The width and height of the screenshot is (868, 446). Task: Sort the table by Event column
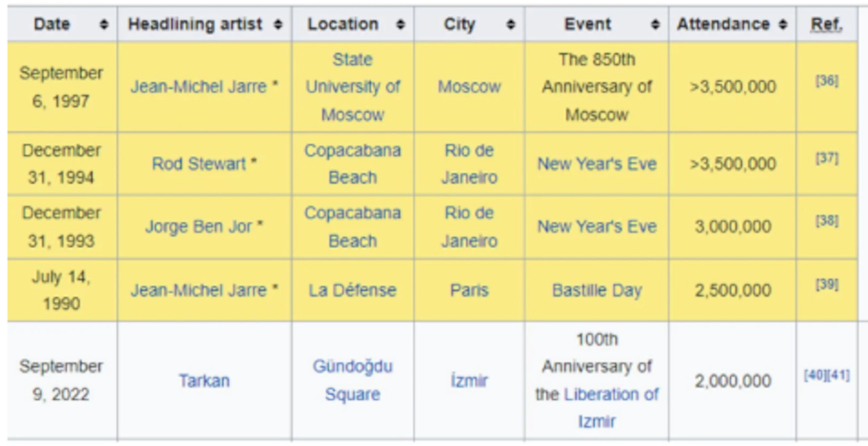click(655, 24)
